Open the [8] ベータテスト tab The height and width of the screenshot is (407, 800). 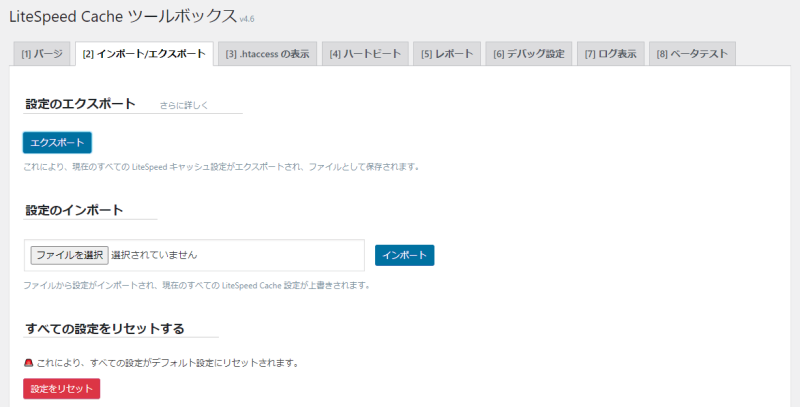(x=692, y=54)
